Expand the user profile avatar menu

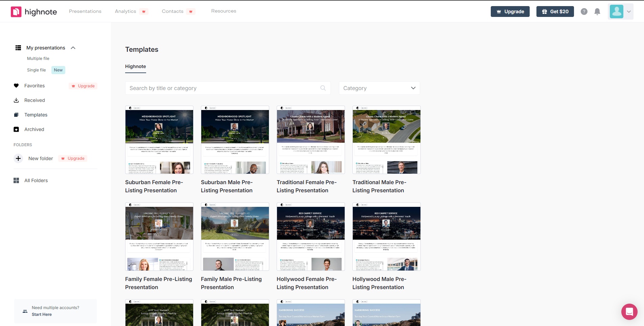pos(620,12)
